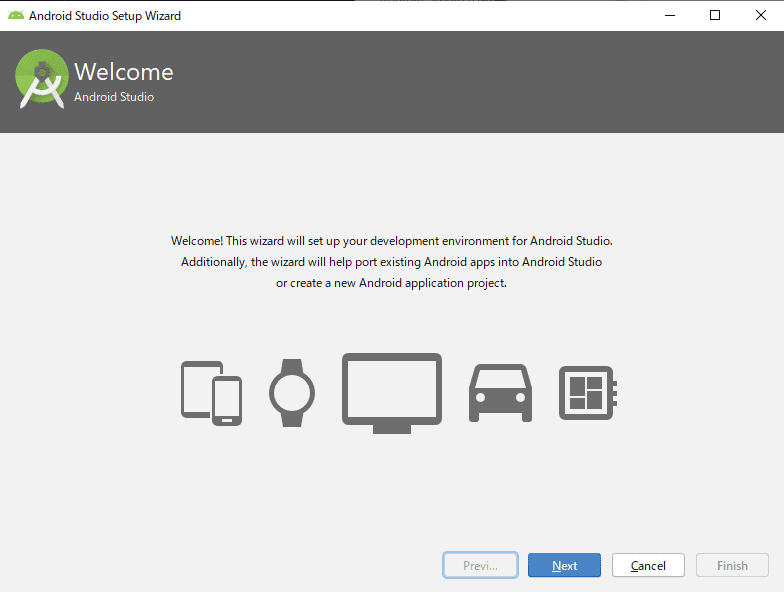
Task: Close the Setup Wizard window
Action: 760,16
